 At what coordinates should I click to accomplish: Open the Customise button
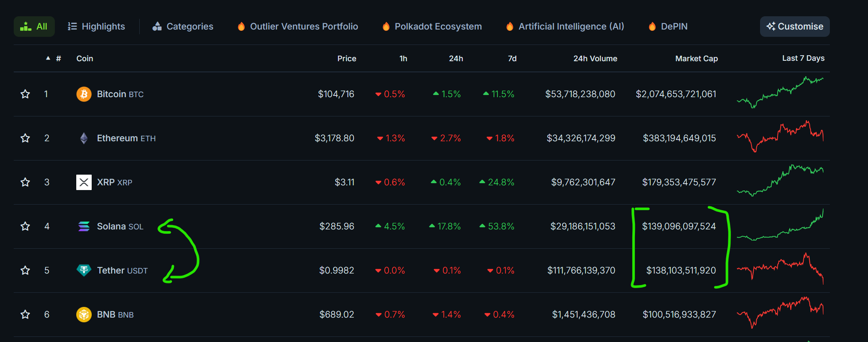point(795,27)
